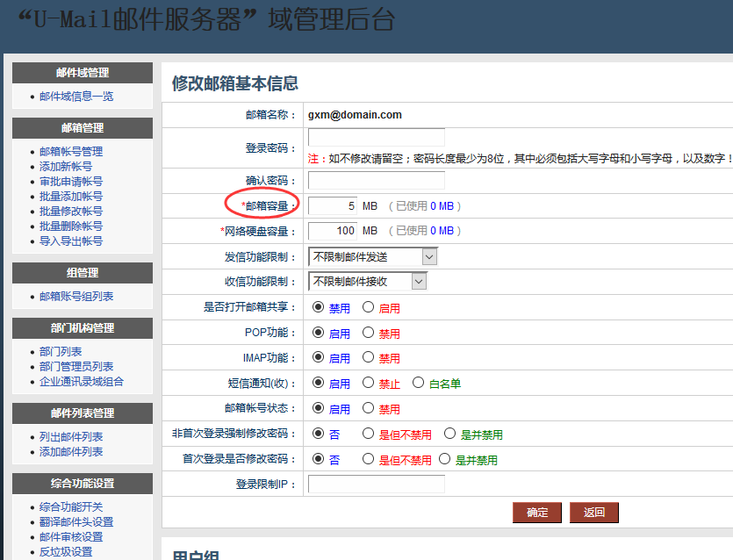Open the 部门管理员列表 link

(x=75, y=367)
